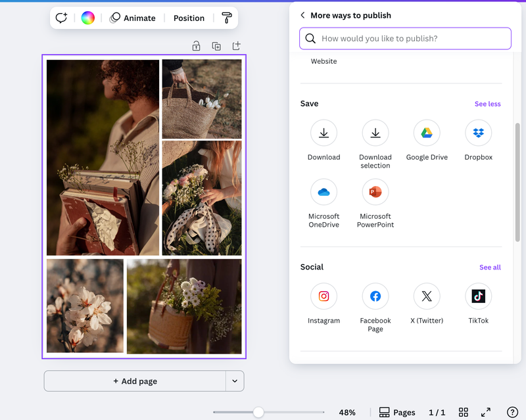Export to Microsoft PowerPoint
The height and width of the screenshot is (420, 526).
(375, 192)
